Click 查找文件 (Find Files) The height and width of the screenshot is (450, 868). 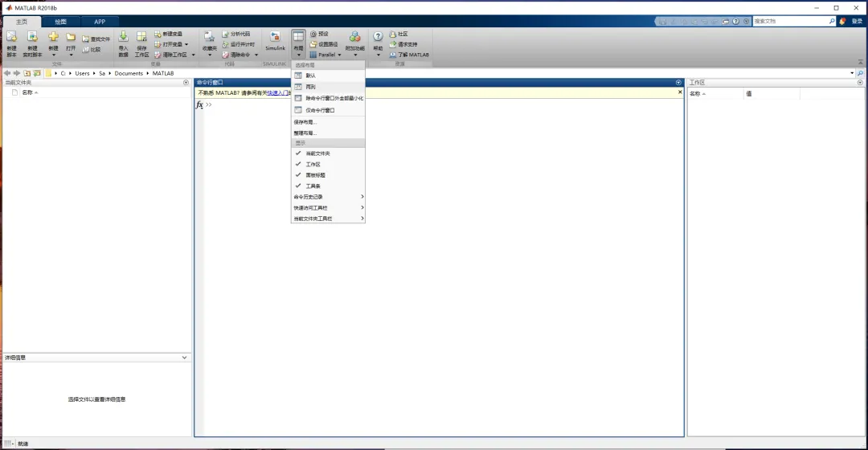(x=96, y=39)
